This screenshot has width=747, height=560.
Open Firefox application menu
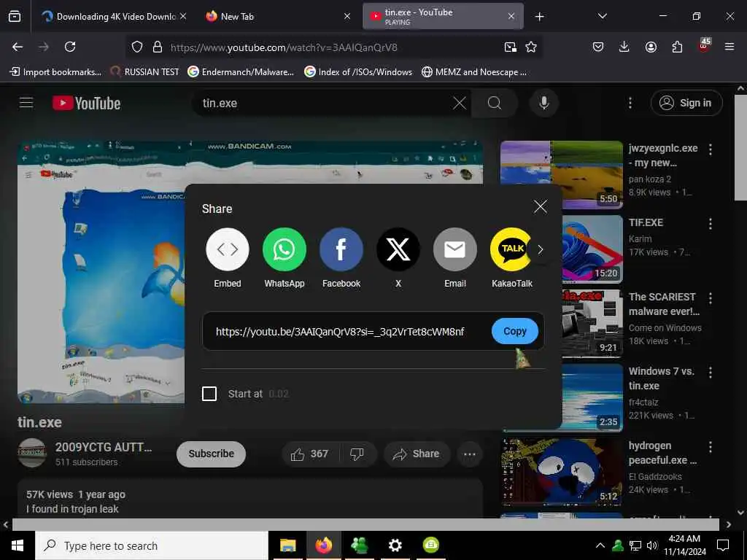[x=729, y=47]
